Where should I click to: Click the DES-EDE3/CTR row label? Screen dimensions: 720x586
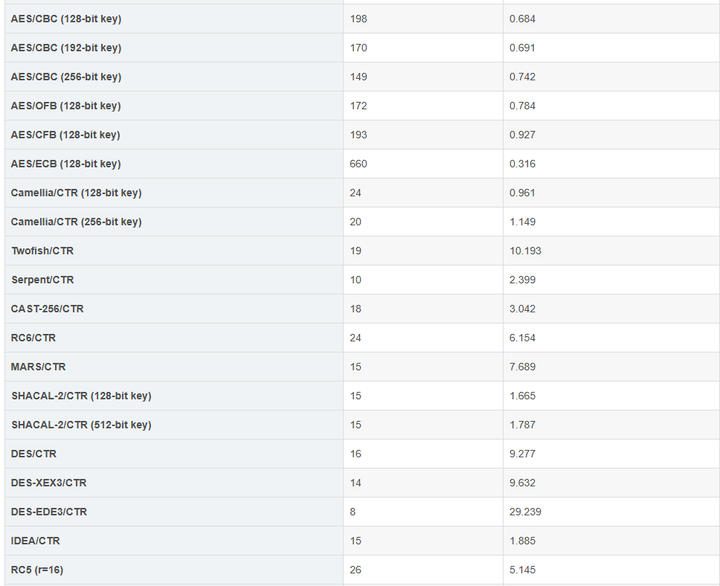(x=49, y=512)
